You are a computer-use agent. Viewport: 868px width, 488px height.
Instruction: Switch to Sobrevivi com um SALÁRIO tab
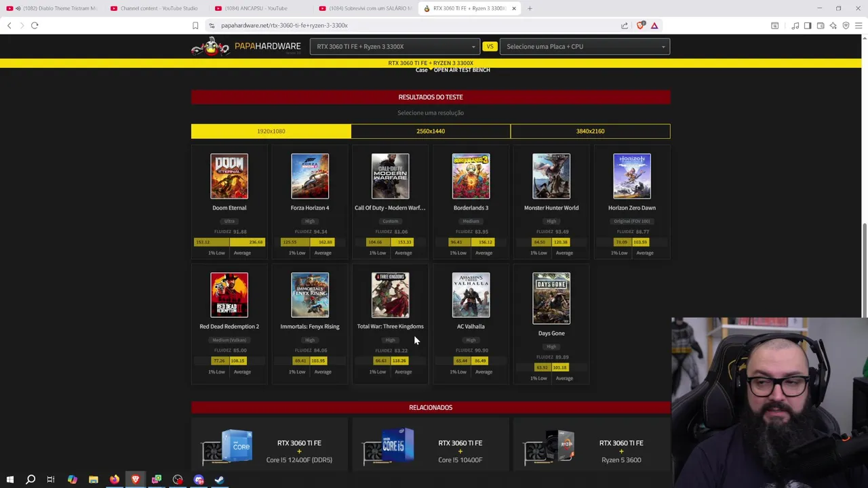coord(366,8)
